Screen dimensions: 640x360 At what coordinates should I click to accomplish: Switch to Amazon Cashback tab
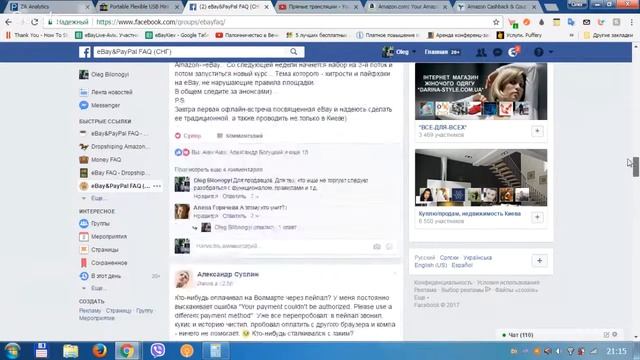click(497, 7)
